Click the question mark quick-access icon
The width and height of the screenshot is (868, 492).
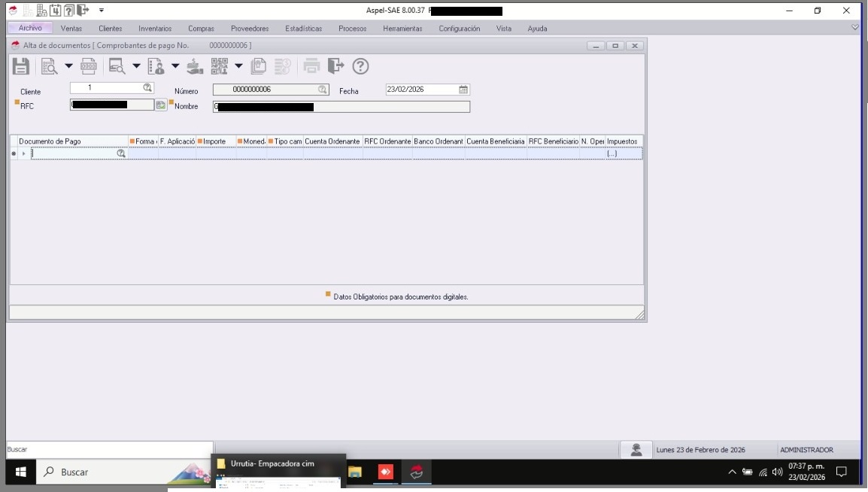[69, 10]
